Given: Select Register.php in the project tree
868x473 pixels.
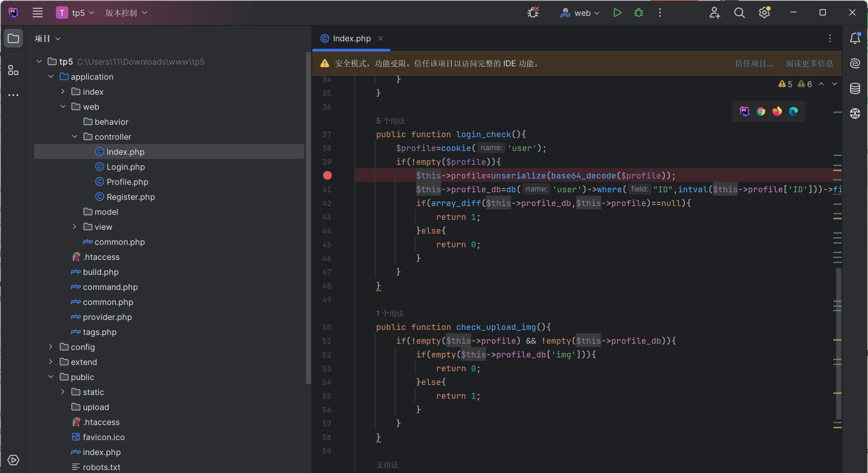Looking at the screenshot, I should pos(169,197).
